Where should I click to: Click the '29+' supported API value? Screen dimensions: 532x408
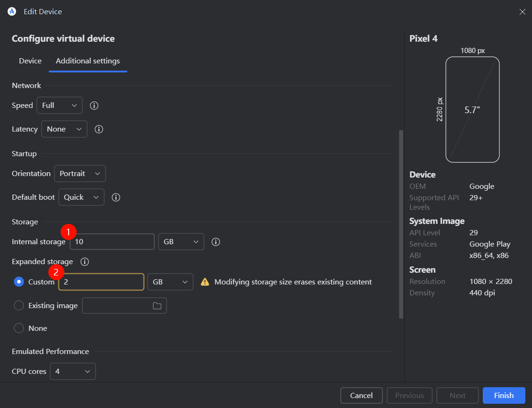476,198
